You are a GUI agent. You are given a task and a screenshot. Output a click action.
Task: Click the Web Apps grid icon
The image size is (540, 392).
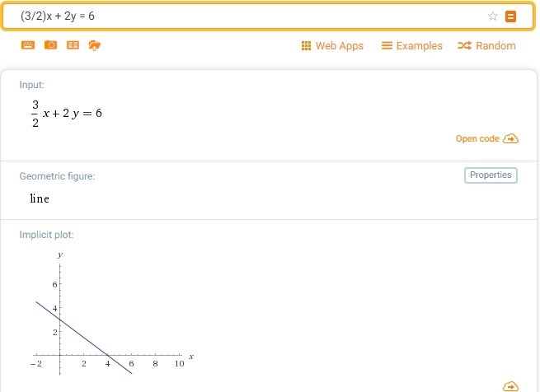coord(306,46)
